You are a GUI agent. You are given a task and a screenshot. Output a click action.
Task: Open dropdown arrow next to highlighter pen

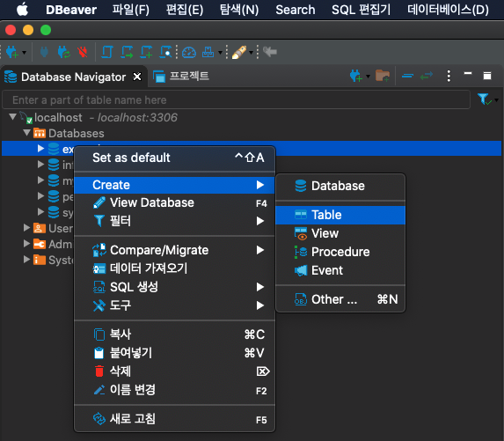coord(251,53)
